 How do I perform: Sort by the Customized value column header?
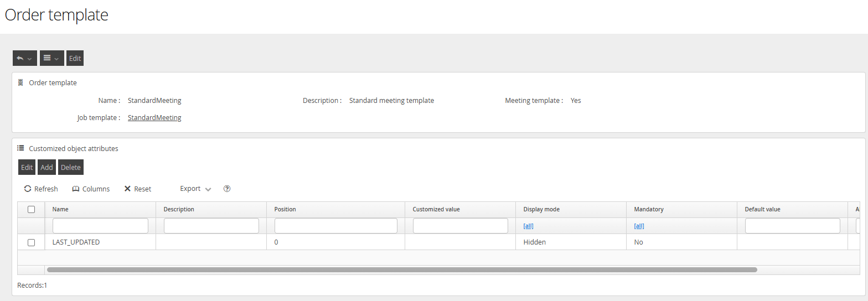tap(436, 209)
